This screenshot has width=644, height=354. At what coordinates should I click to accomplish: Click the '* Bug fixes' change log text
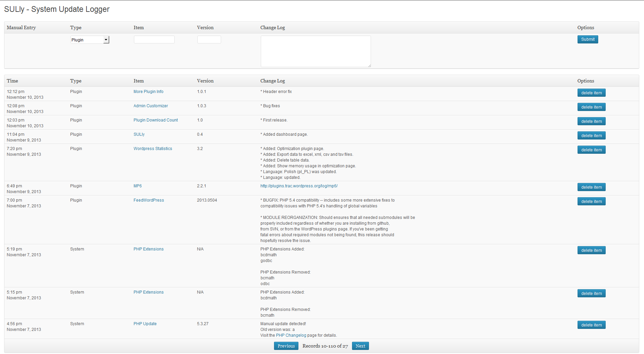(x=270, y=106)
